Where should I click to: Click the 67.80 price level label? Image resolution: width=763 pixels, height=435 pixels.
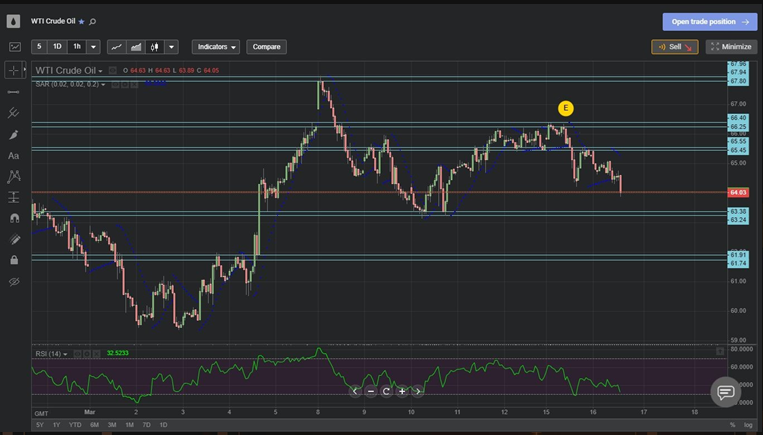point(738,81)
